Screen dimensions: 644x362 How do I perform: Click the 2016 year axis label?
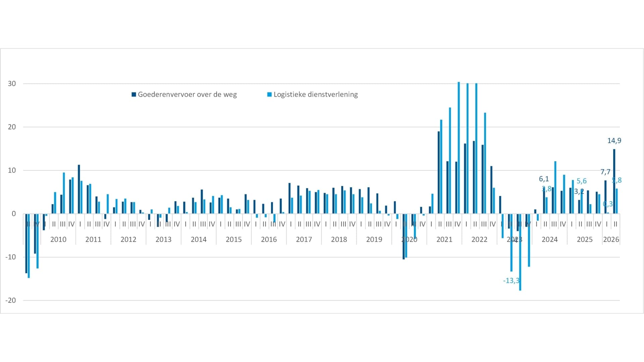click(269, 239)
